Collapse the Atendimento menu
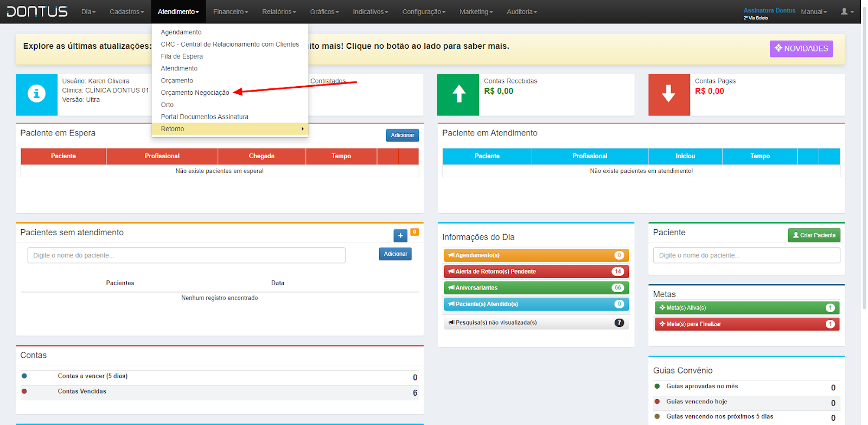This screenshot has width=868, height=425. [x=178, y=11]
